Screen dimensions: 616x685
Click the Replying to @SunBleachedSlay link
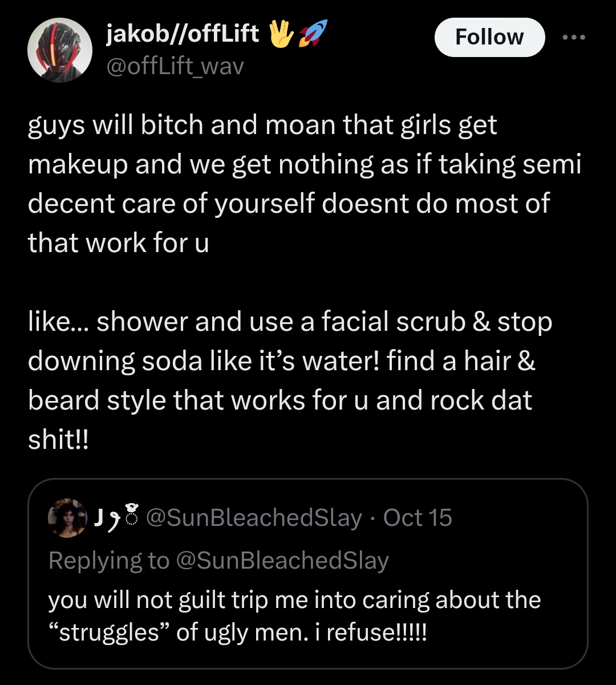click(220, 561)
